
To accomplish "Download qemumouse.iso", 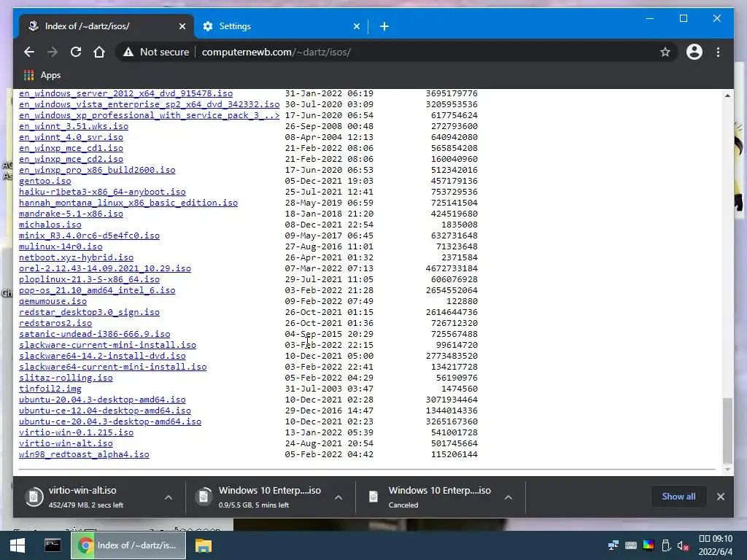I will (53, 301).
